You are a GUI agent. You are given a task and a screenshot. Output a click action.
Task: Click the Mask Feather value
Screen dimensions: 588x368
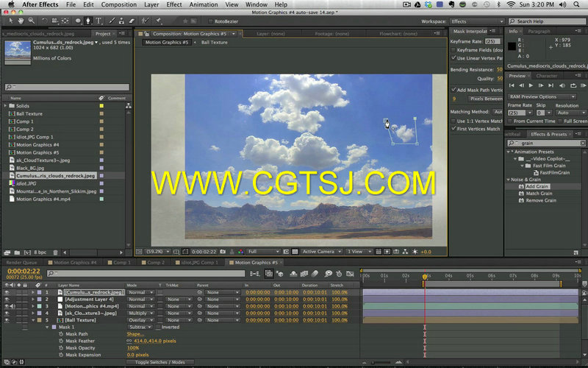point(155,341)
